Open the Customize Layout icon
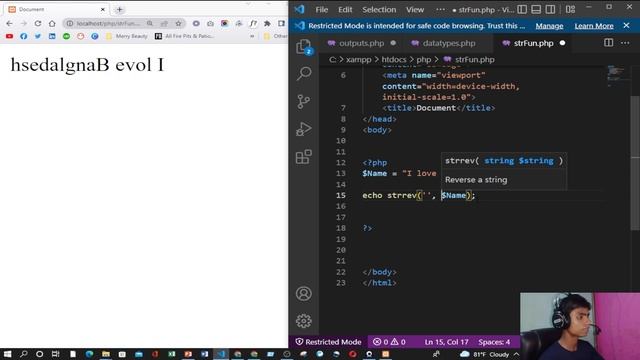 (571, 9)
